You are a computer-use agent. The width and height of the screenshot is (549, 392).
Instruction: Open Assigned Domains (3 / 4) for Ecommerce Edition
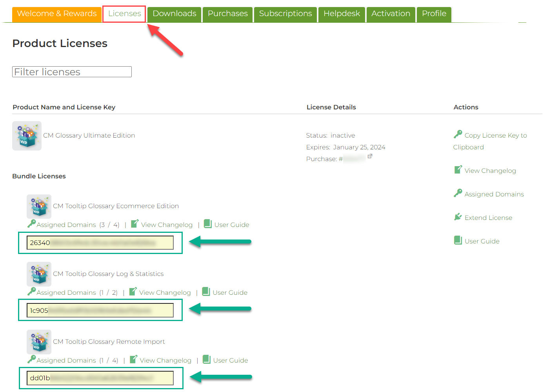pos(78,225)
